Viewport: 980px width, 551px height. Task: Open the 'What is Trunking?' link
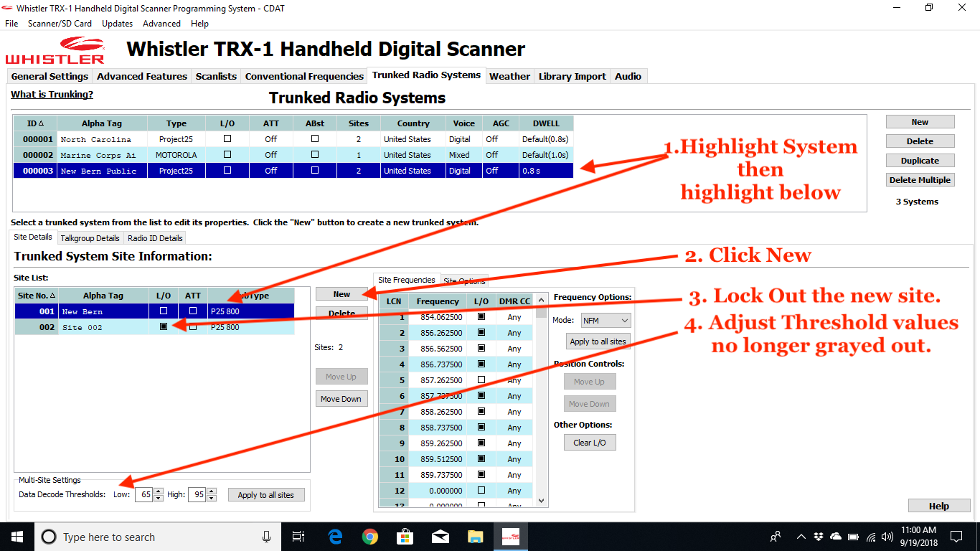[52, 95]
